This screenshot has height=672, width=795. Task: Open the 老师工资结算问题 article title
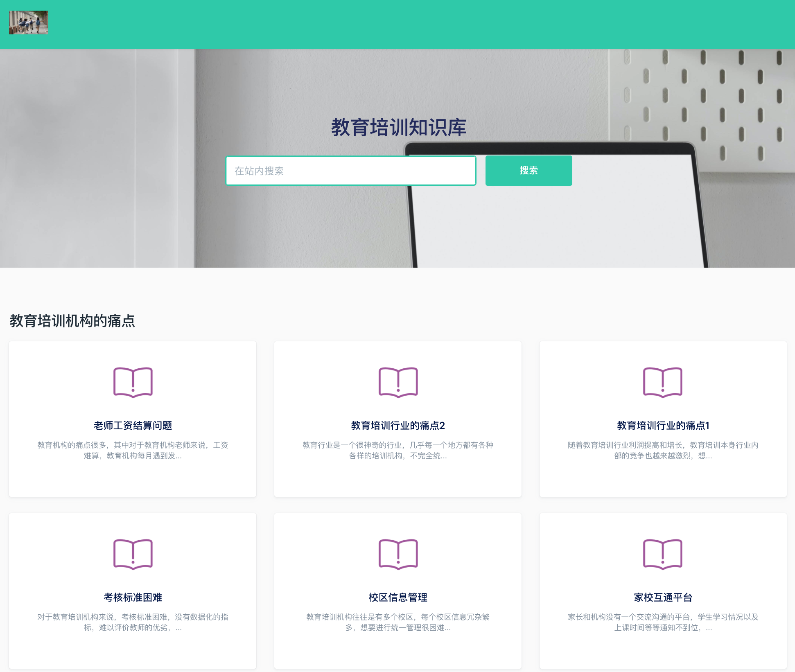pyautogui.click(x=133, y=426)
